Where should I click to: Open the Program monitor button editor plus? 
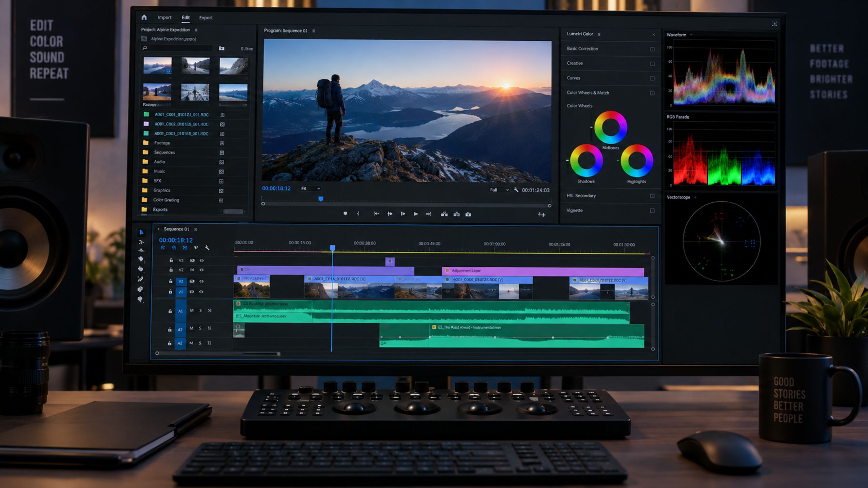pos(541,215)
